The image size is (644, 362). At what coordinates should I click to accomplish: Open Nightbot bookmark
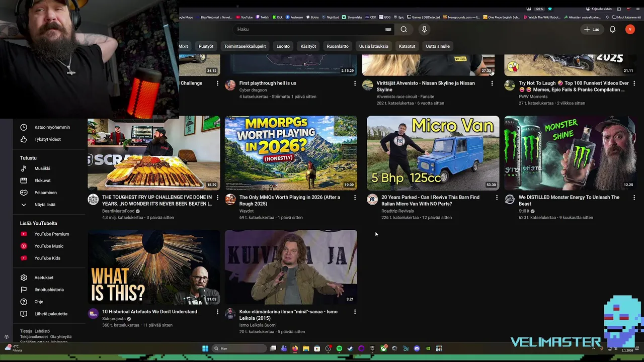tap(331, 17)
